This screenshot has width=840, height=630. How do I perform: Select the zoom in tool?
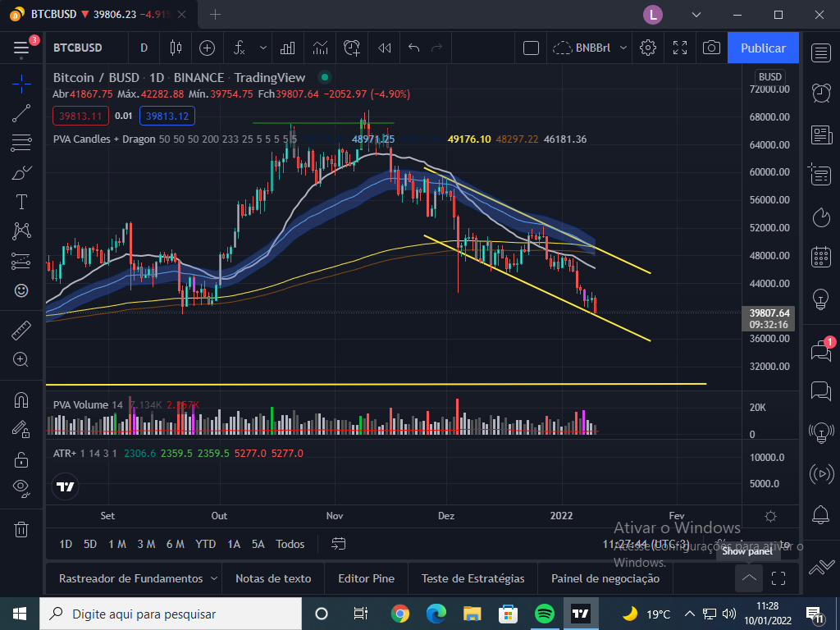click(x=21, y=359)
